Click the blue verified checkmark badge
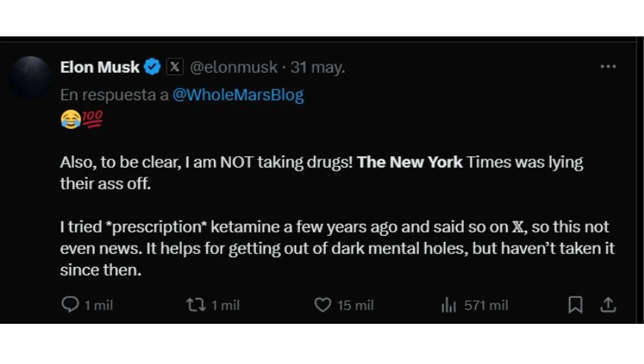 (x=152, y=67)
